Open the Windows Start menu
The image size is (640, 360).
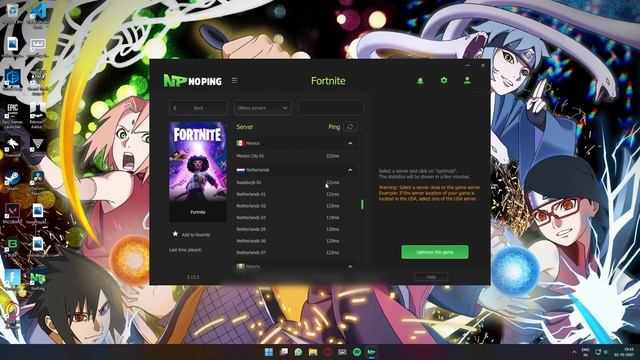269,352
